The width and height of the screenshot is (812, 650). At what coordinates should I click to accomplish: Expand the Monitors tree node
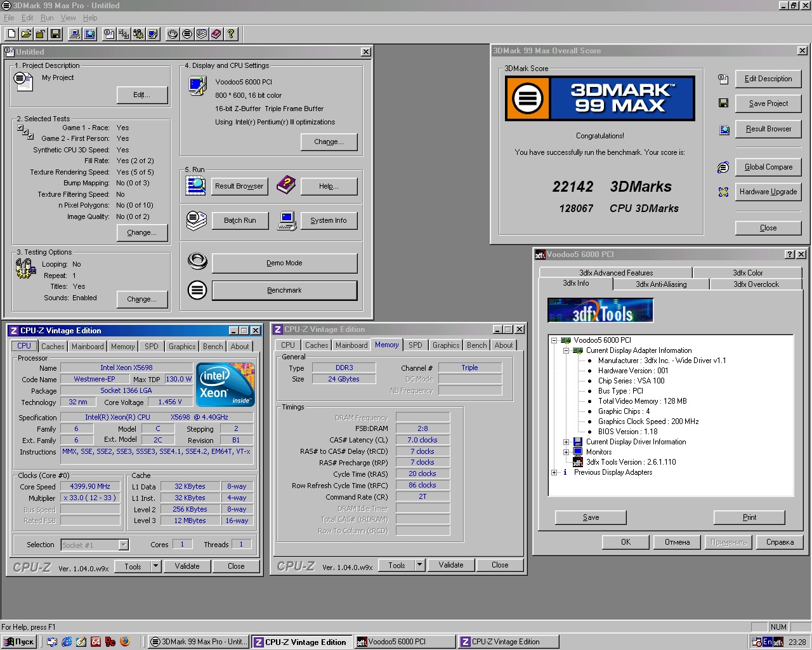coord(566,452)
